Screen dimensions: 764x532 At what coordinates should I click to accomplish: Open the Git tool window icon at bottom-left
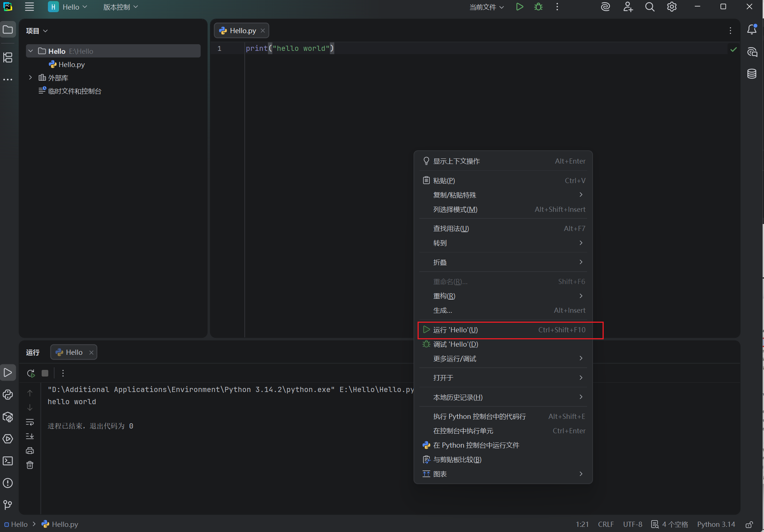click(8, 504)
